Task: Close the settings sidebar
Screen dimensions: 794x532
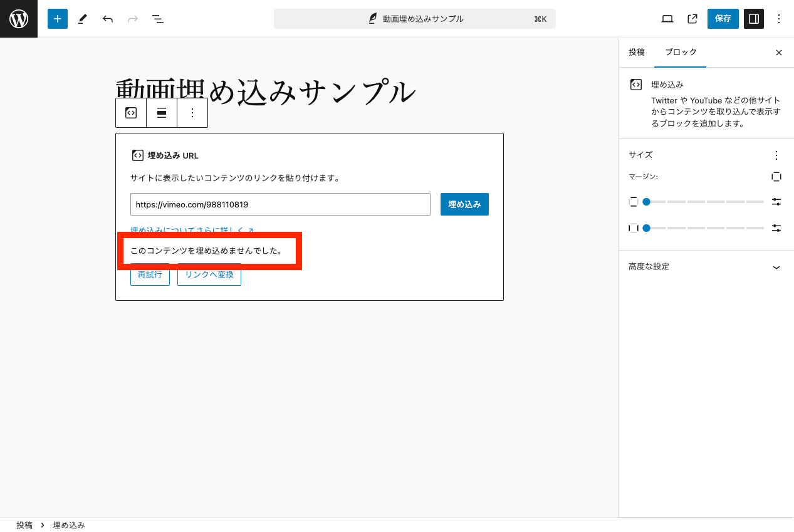Action: 779,53
